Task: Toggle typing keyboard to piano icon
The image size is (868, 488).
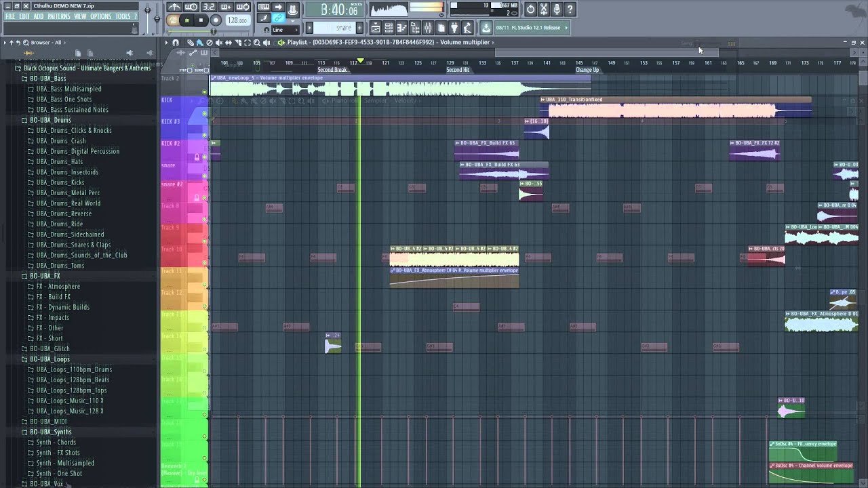Action: coord(264,7)
